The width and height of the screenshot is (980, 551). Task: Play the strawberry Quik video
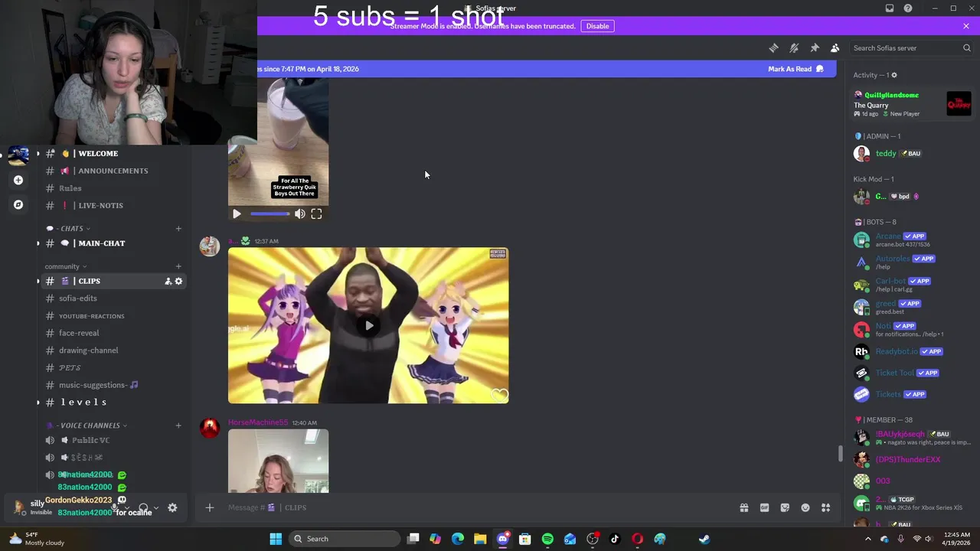[x=237, y=214]
